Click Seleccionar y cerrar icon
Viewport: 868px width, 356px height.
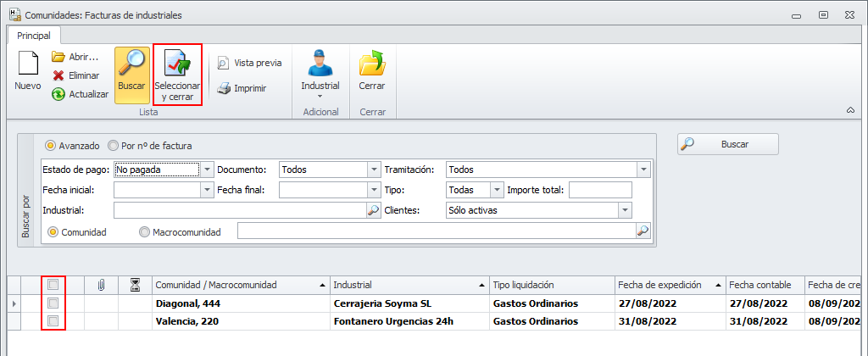click(x=177, y=64)
